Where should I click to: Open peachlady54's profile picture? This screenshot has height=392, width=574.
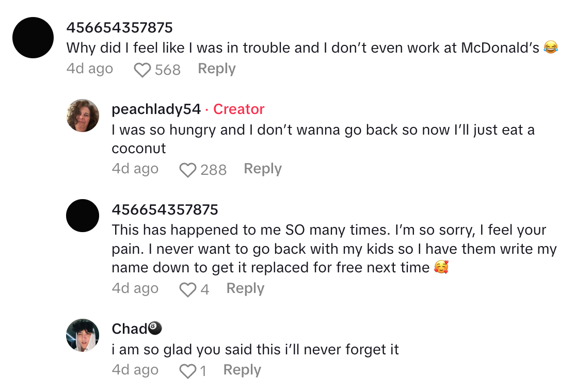click(83, 116)
